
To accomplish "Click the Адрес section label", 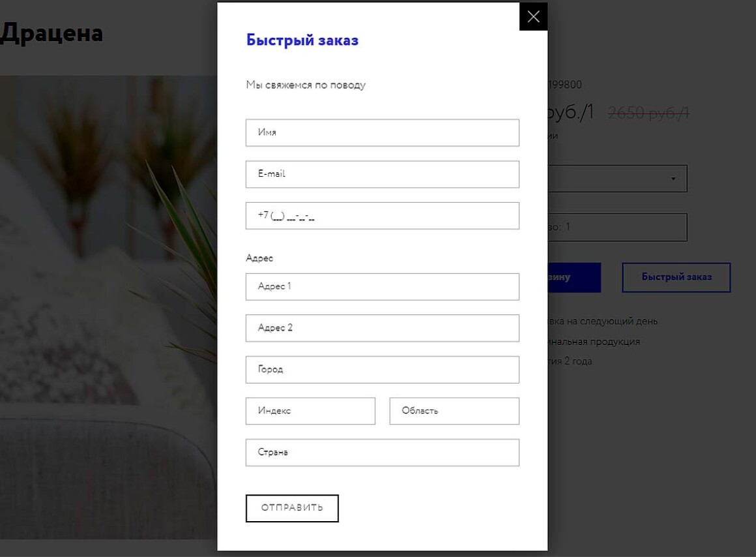I will pyautogui.click(x=259, y=258).
